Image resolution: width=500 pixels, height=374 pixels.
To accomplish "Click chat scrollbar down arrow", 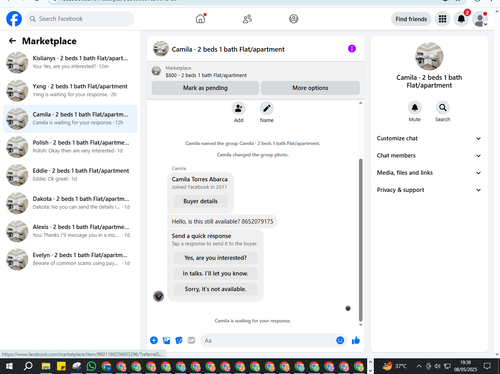I will pyautogui.click(x=360, y=325).
